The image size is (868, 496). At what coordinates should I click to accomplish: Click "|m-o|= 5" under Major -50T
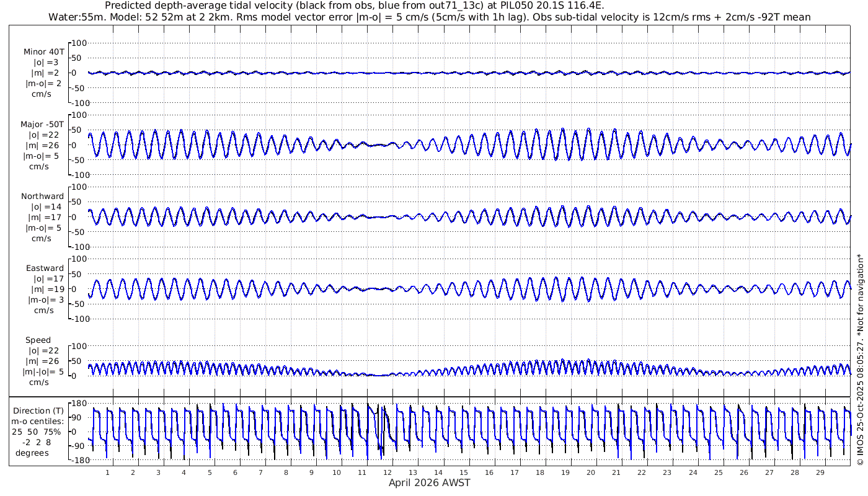[x=42, y=156]
